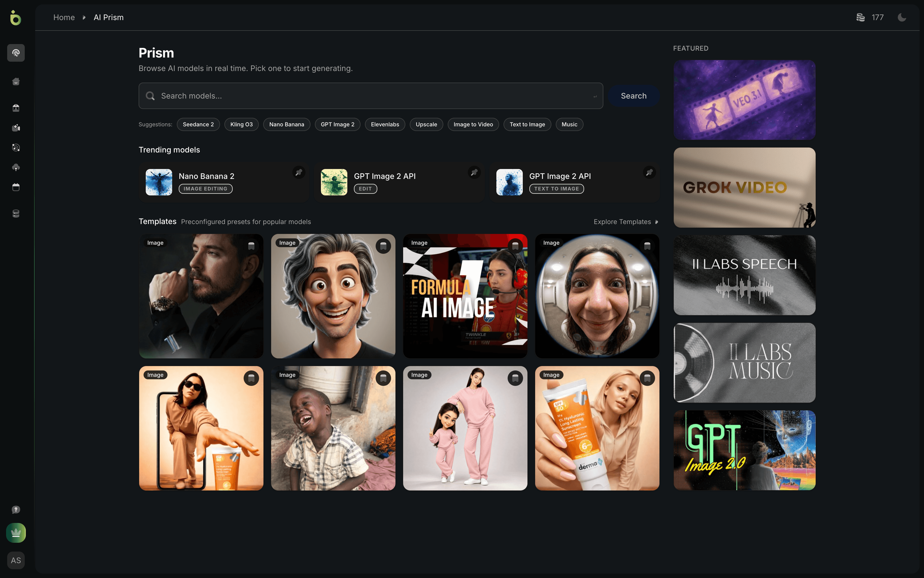Viewport: 924px width, 578px height.
Task: Bookmark the fisheye face template
Action: click(x=647, y=246)
